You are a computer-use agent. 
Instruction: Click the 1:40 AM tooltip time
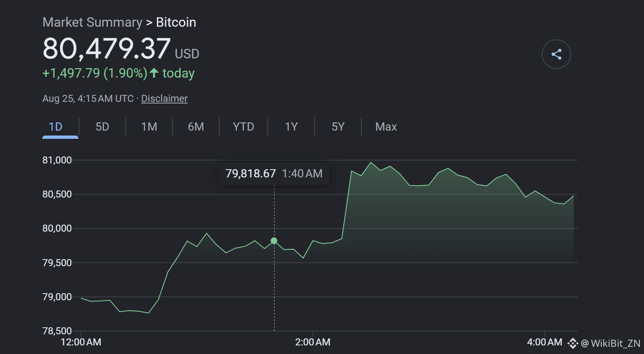[302, 174]
